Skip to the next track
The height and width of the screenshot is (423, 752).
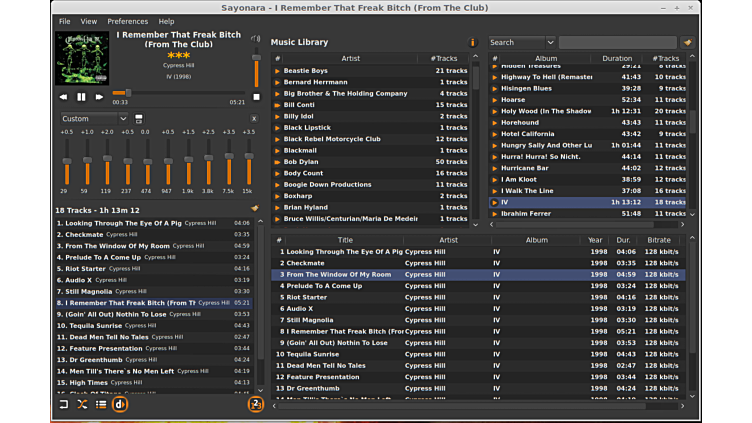99,97
